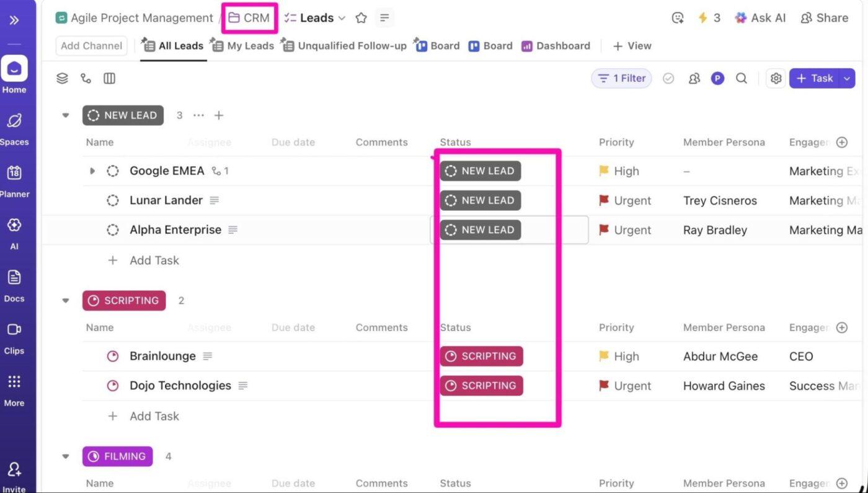Collapse the NEW LEAD group
The height and width of the screenshot is (493, 868).
pos(65,115)
